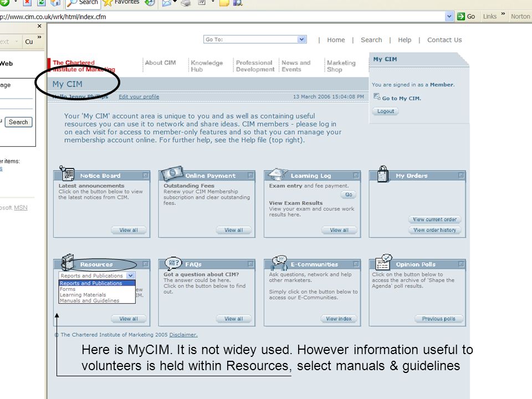Click the Edit with Word toolbar icon
This screenshot has height=399, width=532.
click(x=202, y=3)
